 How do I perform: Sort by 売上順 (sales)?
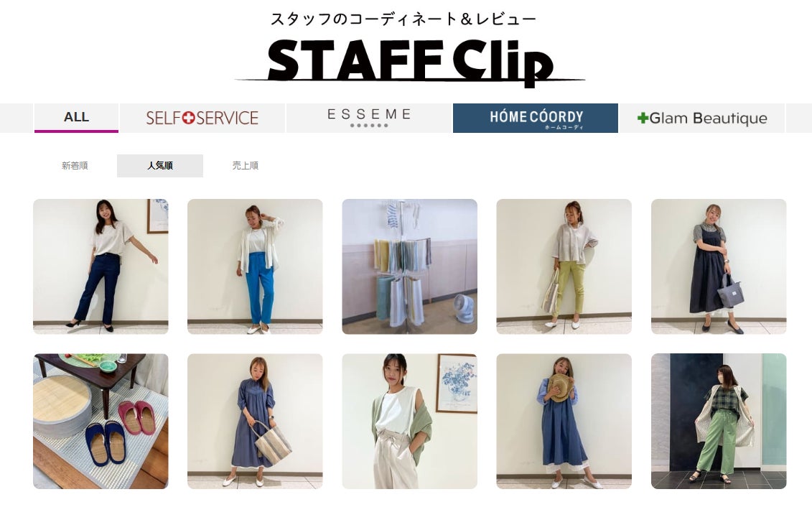click(x=246, y=166)
